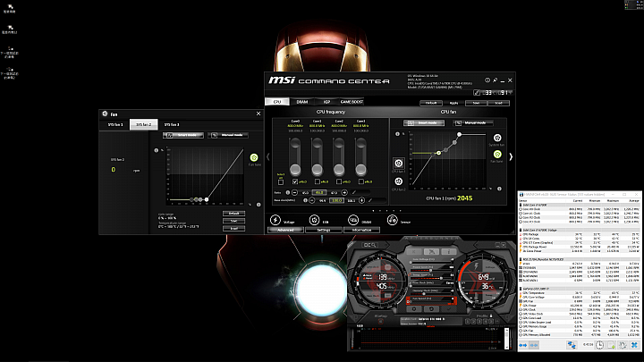Switch to CPU tab
Image resolution: width=644 pixels, height=362 pixels.
pyautogui.click(x=277, y=101)
